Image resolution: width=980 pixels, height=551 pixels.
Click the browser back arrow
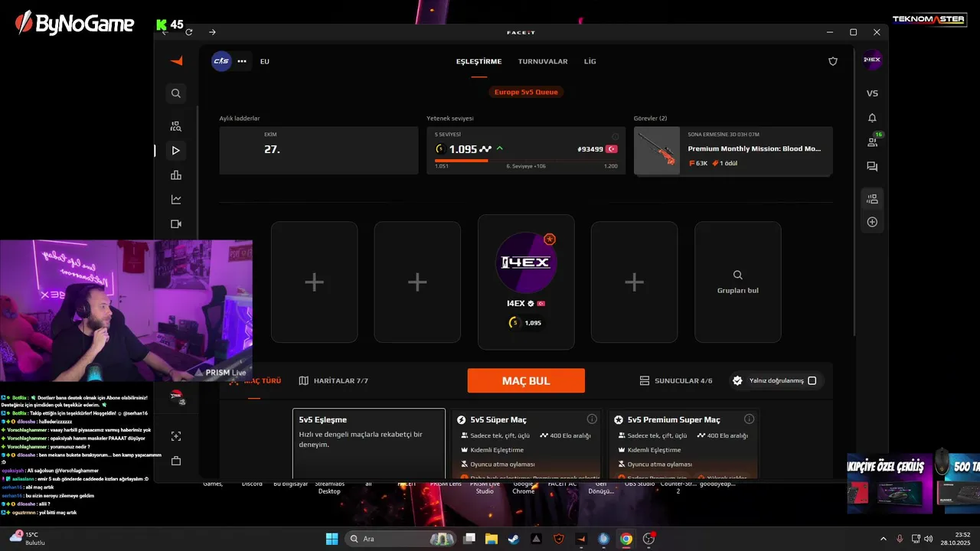pyautogui.click(x=165, y=32)
